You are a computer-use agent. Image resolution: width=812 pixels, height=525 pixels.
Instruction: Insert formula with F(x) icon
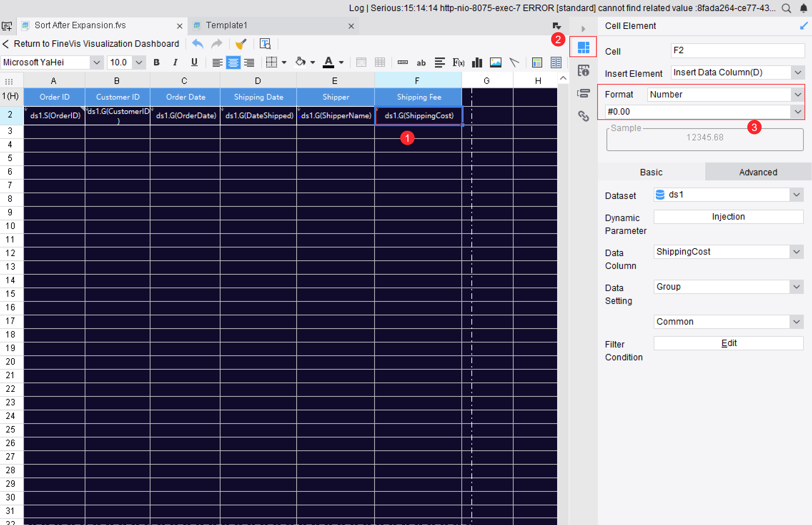[x=459, y=62]
